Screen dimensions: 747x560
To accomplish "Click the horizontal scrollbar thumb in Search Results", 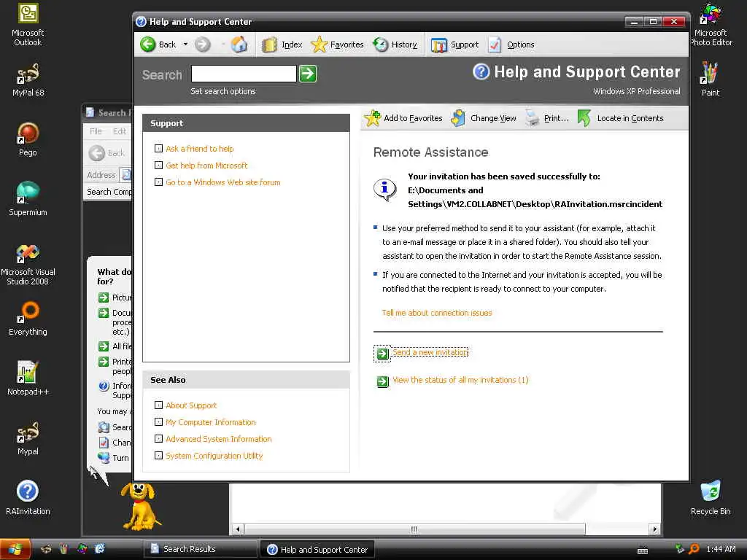I will (414, 529).
